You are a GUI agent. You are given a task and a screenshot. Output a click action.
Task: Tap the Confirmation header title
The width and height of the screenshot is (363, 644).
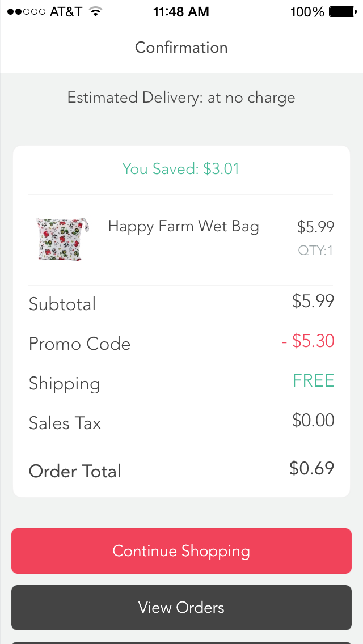(x=181, y=48)
